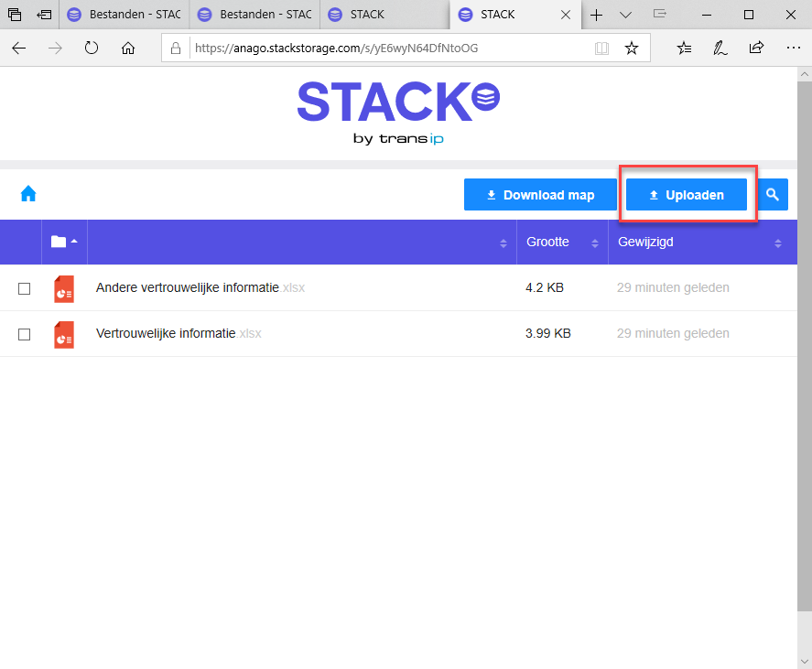Switch to third tab titled STACK

[385, 15]
